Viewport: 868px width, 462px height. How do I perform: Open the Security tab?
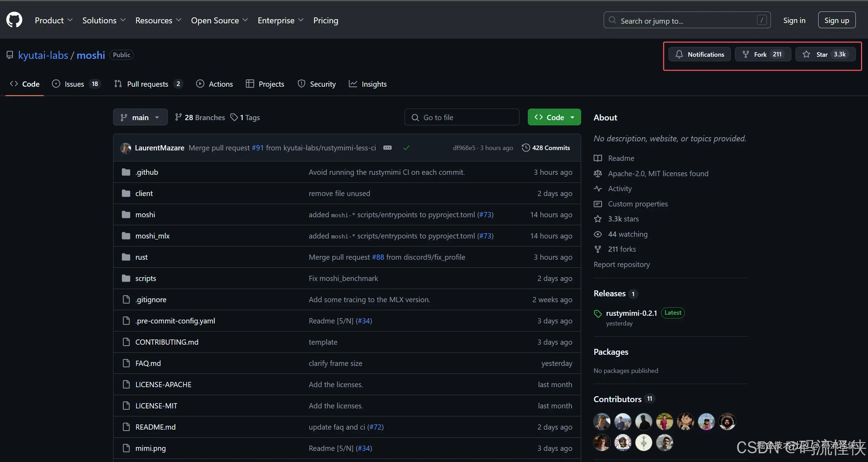pyautogui.click(x=317, y=84)
